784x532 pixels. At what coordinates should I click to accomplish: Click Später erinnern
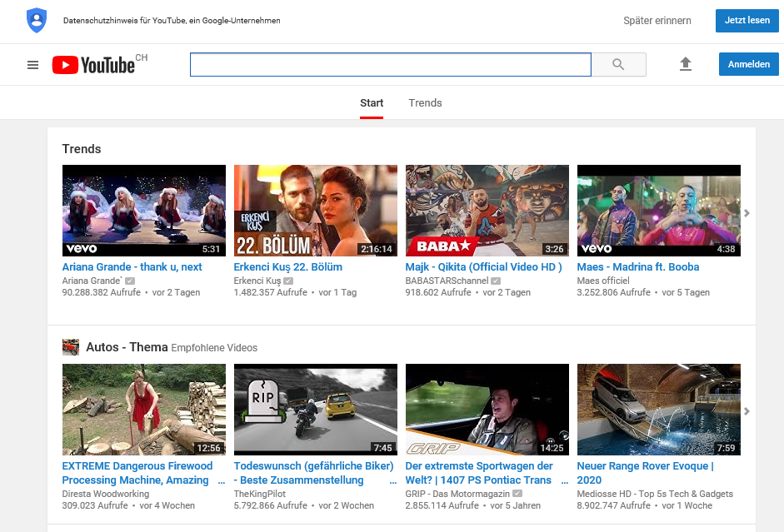click(x=657, y=21)
